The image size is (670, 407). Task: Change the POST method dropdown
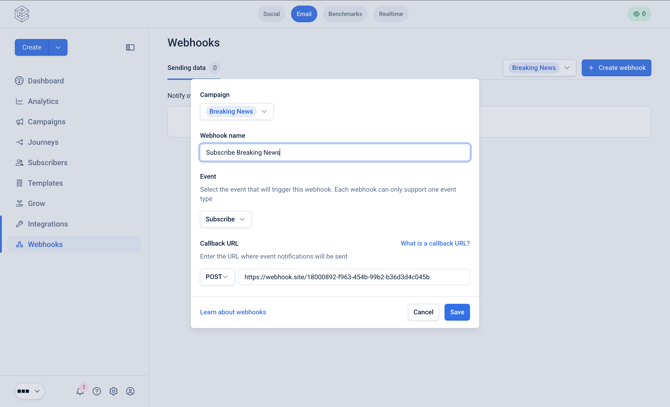217,277
